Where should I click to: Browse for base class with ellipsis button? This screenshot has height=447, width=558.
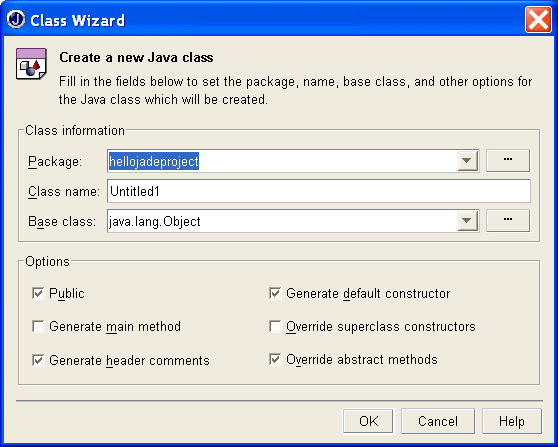(x=508, y=221)
